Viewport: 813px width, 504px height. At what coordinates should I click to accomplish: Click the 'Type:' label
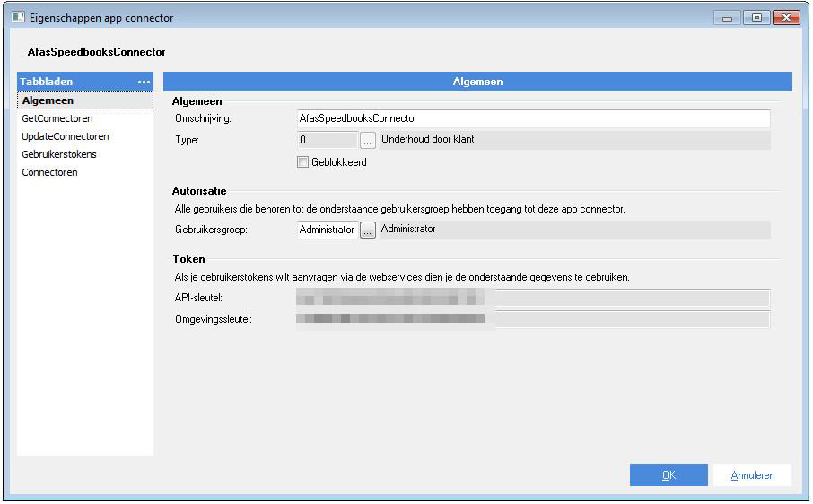(x=187, y=140)
